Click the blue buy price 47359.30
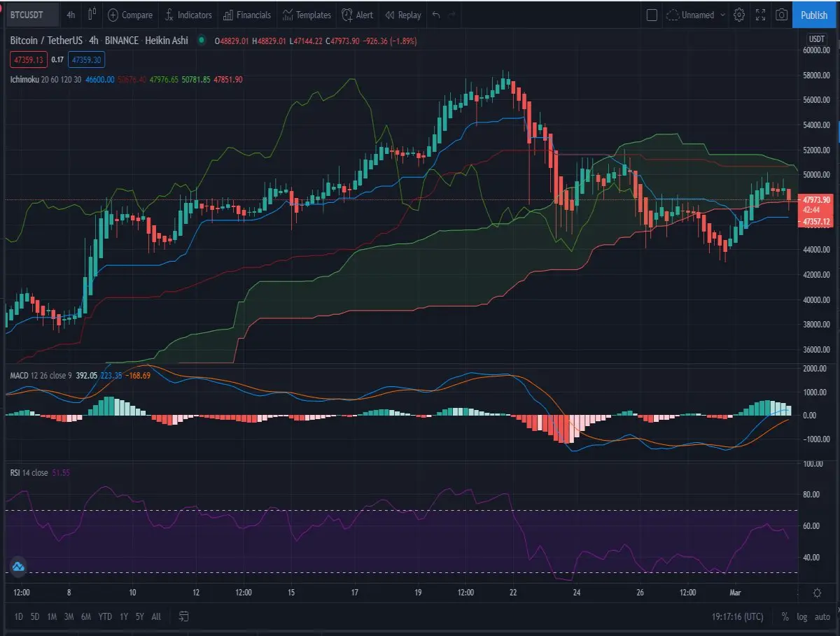This screenshot has width=840, height=636. point(87,60)
